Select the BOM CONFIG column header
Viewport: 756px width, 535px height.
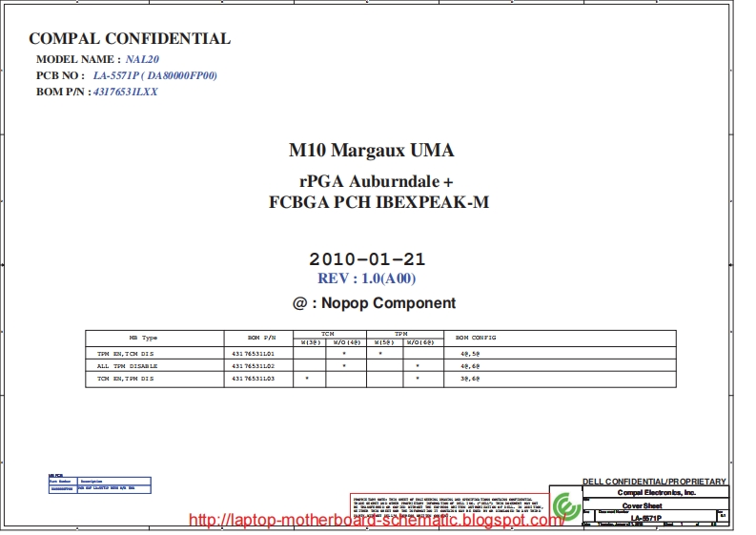(476, 338)
